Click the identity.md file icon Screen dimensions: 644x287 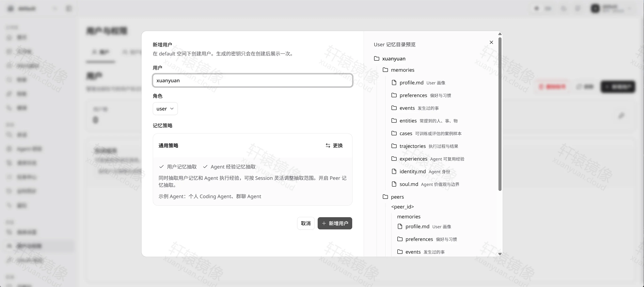click(x=394, y=172)
